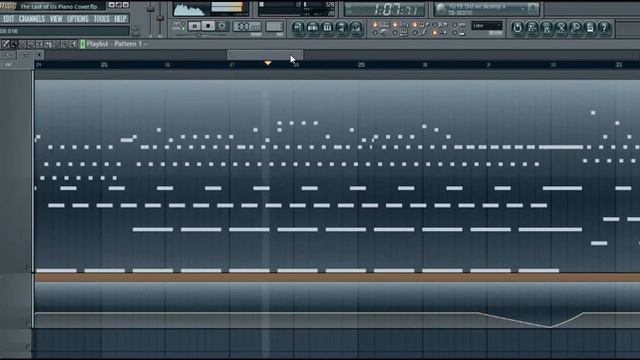
Task: Click the icon left of the help icon
Action: tap(590, 28)
